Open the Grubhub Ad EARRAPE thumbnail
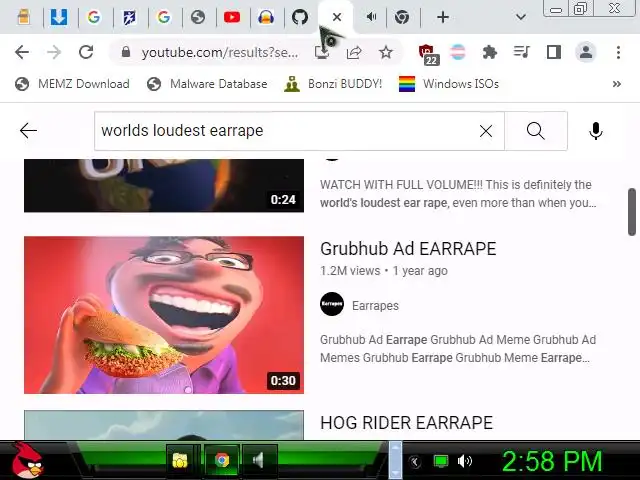 coord(164,315)
